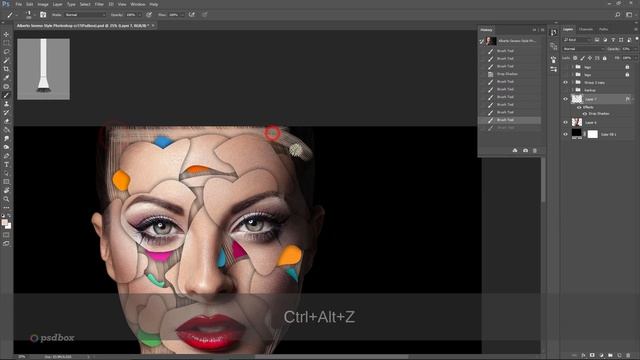Select the Eyedropper tool
Image resolution: width=640 pixels, height=360 pixels.
point(6,78)
